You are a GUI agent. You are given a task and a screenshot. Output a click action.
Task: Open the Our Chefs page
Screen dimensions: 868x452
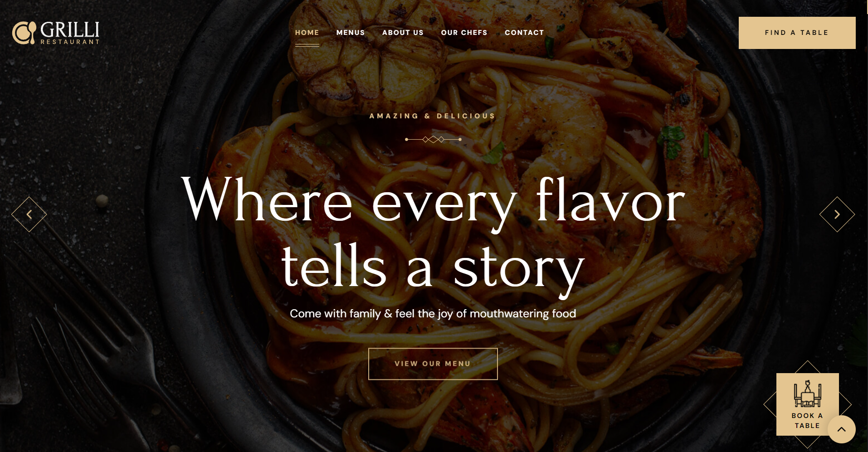click(464, 33)
